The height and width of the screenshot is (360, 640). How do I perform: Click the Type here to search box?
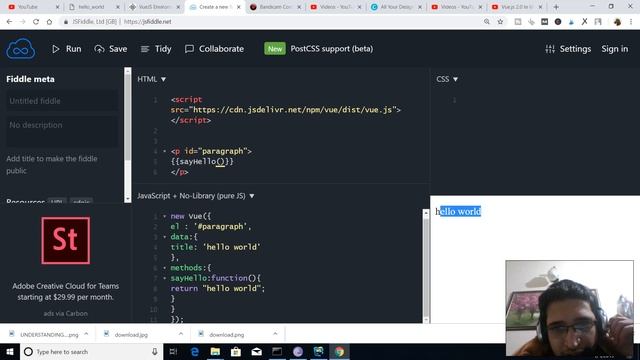tap(91, 351)
